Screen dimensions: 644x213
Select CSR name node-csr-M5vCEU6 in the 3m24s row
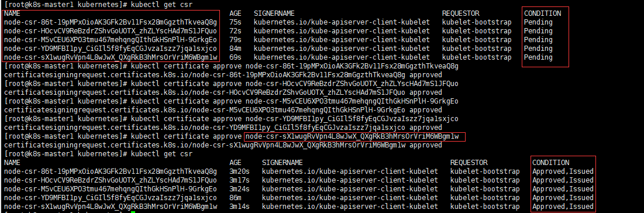point(111,189)
